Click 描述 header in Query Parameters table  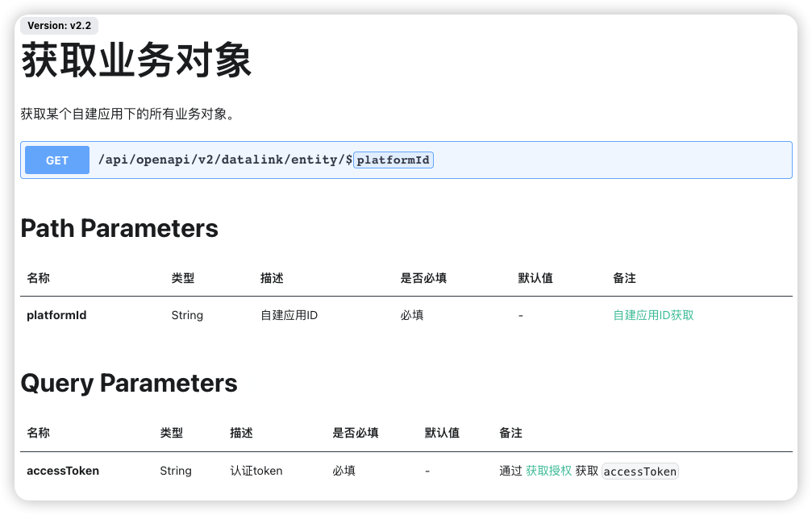coord(241,433)
